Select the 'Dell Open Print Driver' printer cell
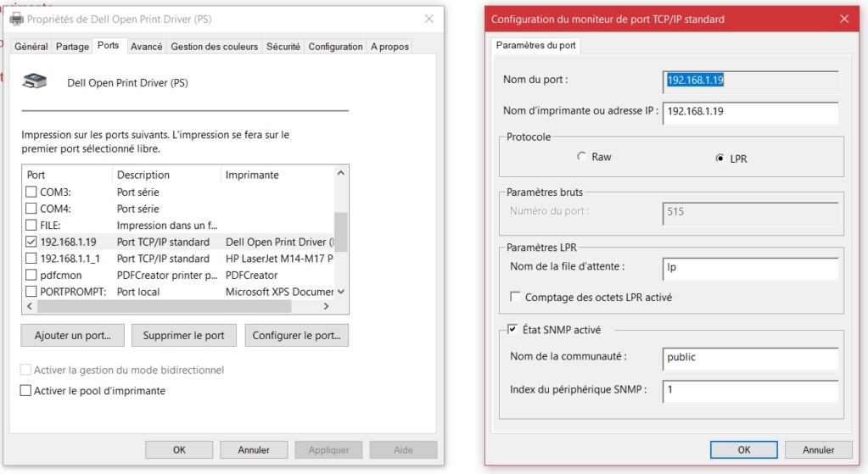The width and height of the screenshot is (868, 474). (x=279, y=242)
